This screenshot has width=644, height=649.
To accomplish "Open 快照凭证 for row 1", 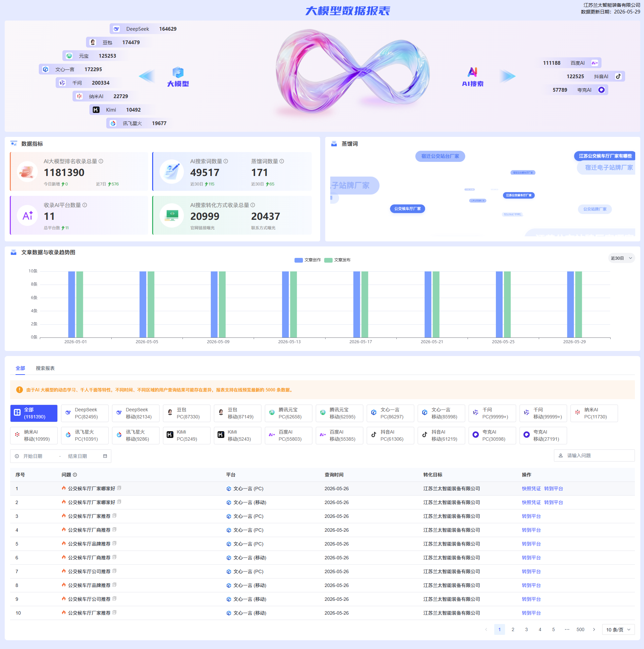I will pos(531,489).
